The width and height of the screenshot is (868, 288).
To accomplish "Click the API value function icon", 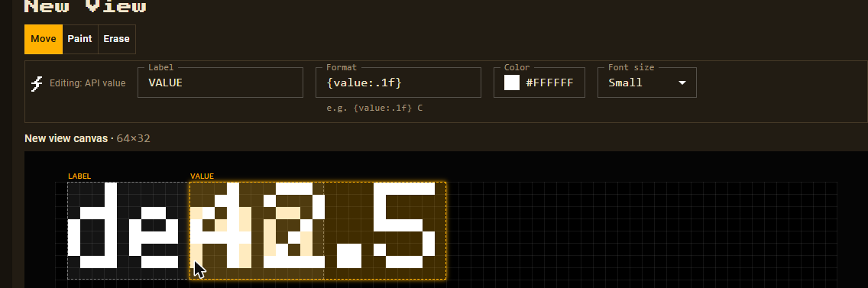I will [x=37, y=83].
